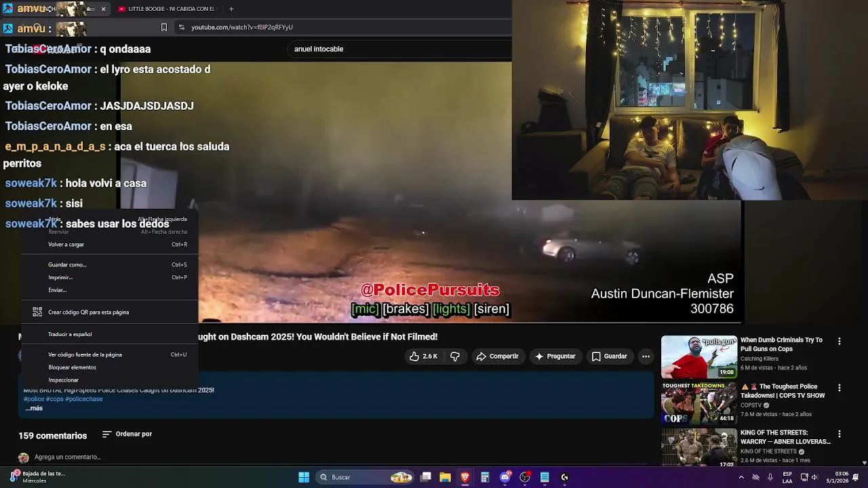Open site settings icon in address bar

click(181, 27)
